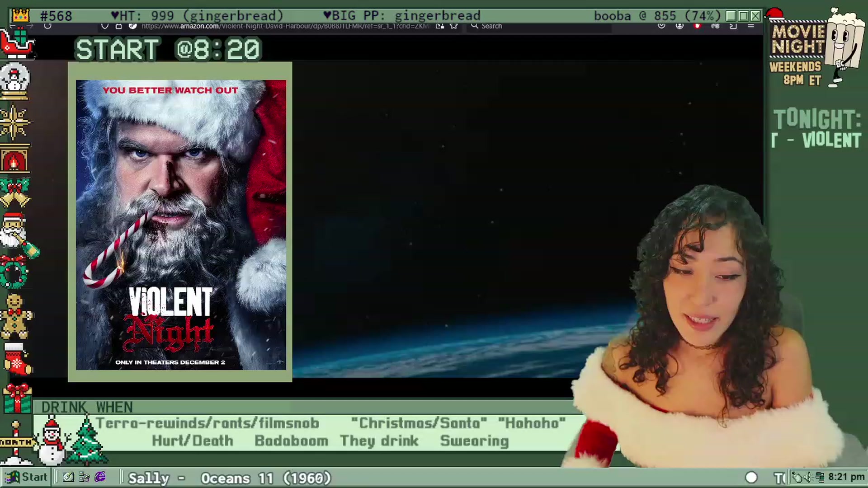The image size is (868, 488).
Task: Click the "Sally - Oceans 11 (1960)" ticker
Action: pyautogui.click(x=230, y=478)
